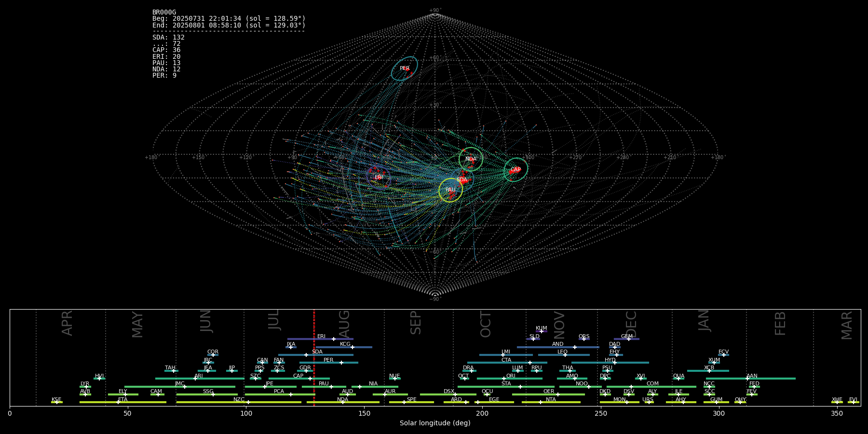The image size is (868, 434).
Task: Click the ORI shower label
Action: (x=511, y=376)
